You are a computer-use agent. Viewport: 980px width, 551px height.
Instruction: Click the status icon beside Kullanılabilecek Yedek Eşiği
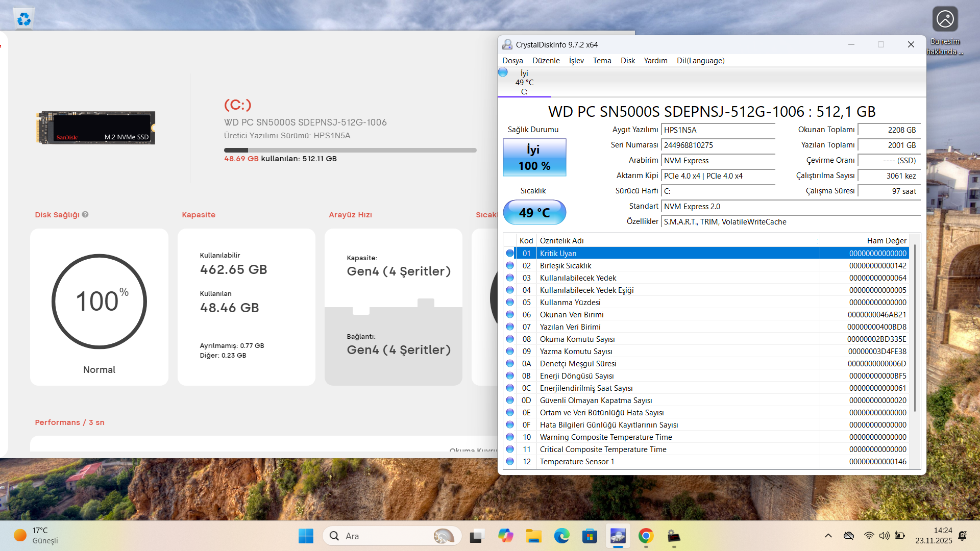pos(509,290)
